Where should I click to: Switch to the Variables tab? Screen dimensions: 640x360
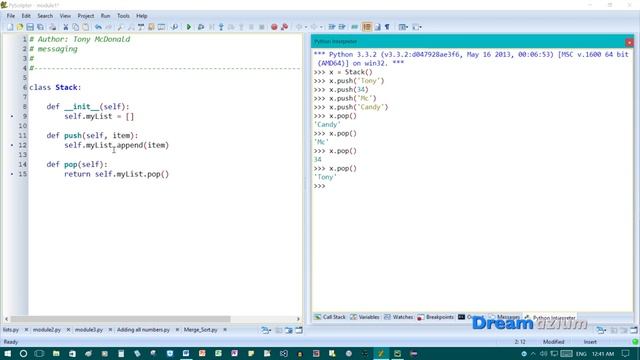[x=364, y=317]
